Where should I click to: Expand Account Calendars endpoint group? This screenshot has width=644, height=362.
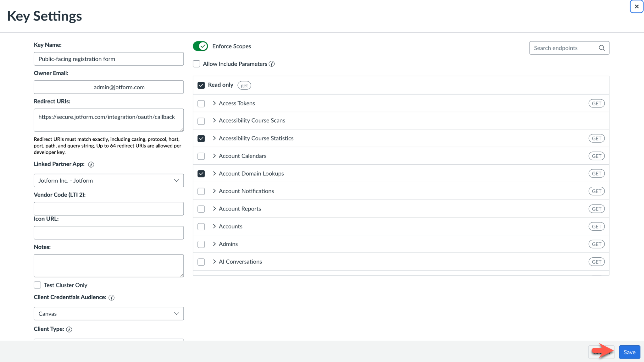(x=214, y=156)
